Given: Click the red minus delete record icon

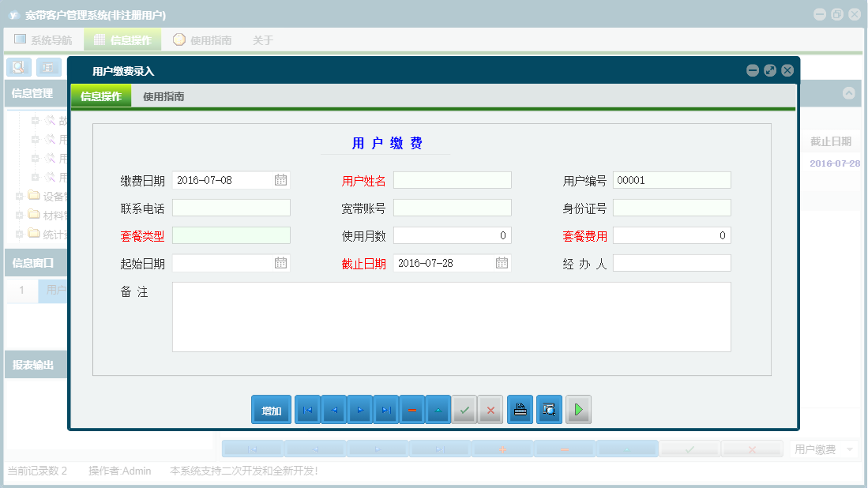Looking at the screenshot, I should coord(412,409).
